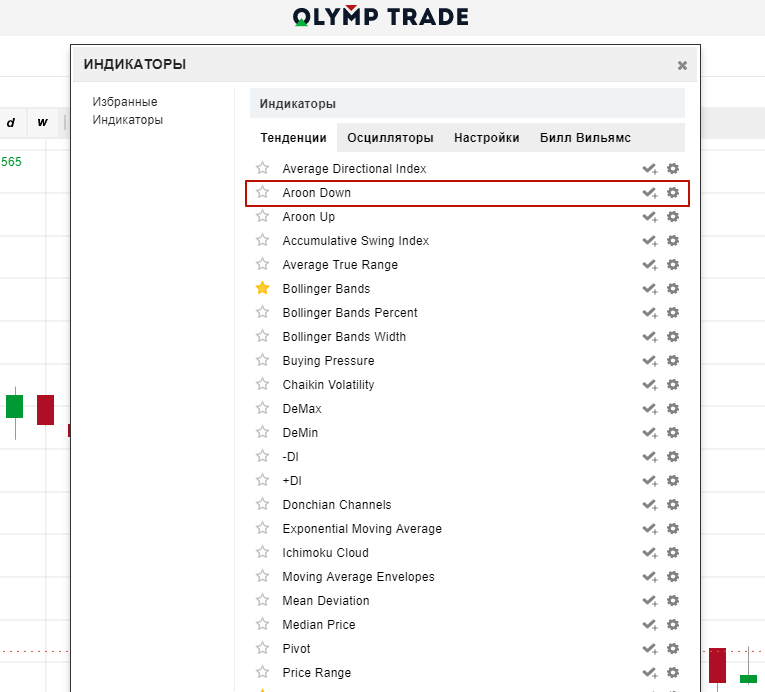Select the Настройки tab
Screen dimensions: 765x692
point(486,138)
